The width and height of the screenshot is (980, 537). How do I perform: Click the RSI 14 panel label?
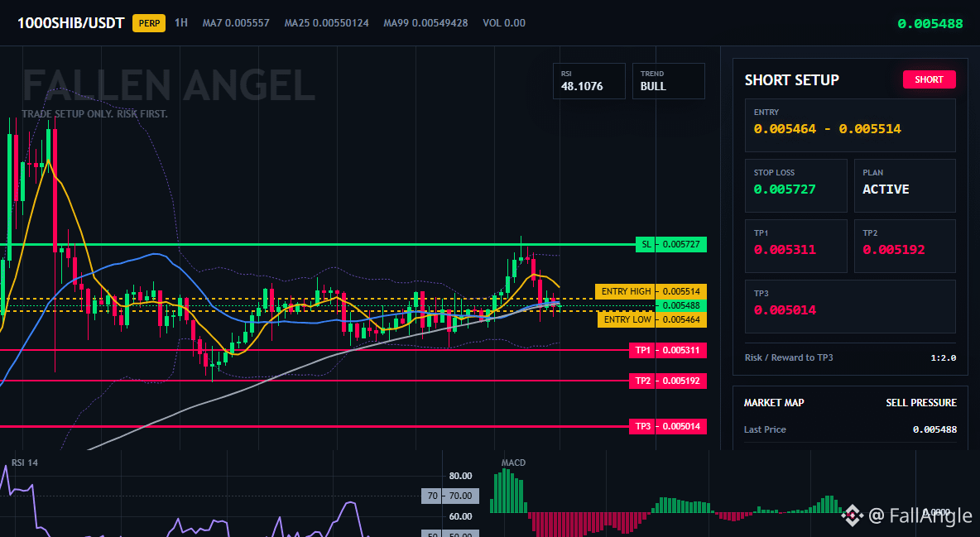coord(24,463)
